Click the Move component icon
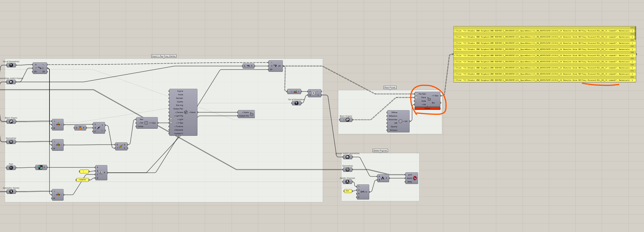The width and height of the screenshot is (644, 232). point(121,146)
